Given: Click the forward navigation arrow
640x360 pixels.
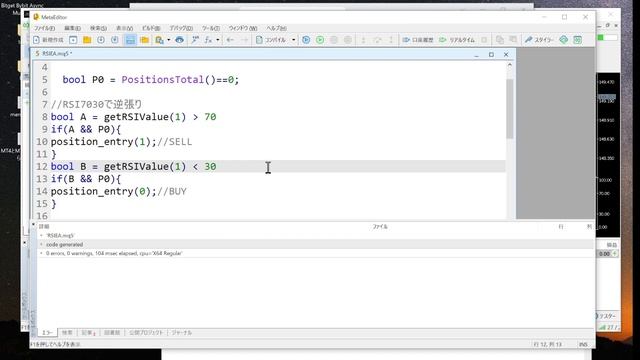Looking at the screenshot, I should [244, 40].
